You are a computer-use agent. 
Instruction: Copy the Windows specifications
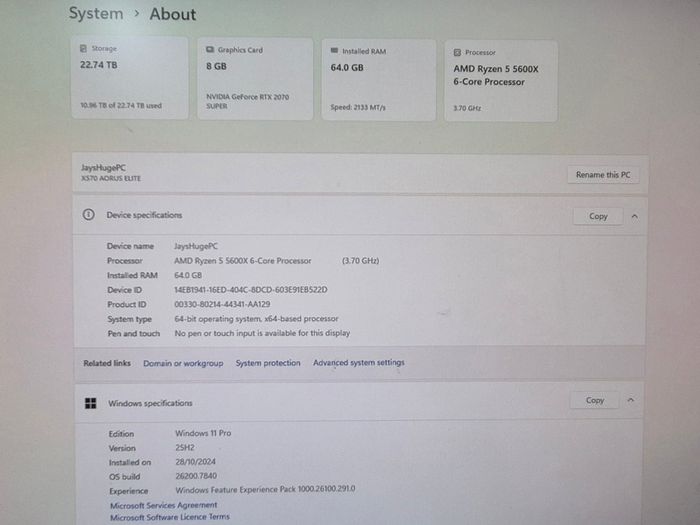(x=595, y=400)
